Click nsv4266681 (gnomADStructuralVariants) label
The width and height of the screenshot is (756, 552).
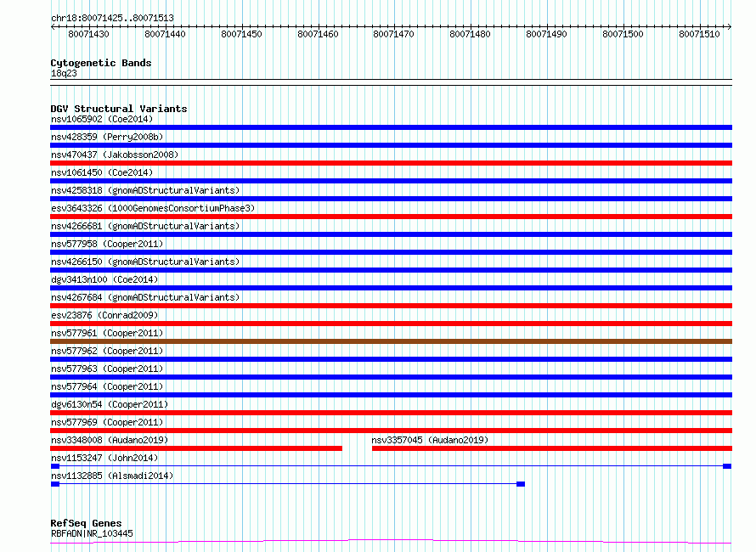point(145,226)
